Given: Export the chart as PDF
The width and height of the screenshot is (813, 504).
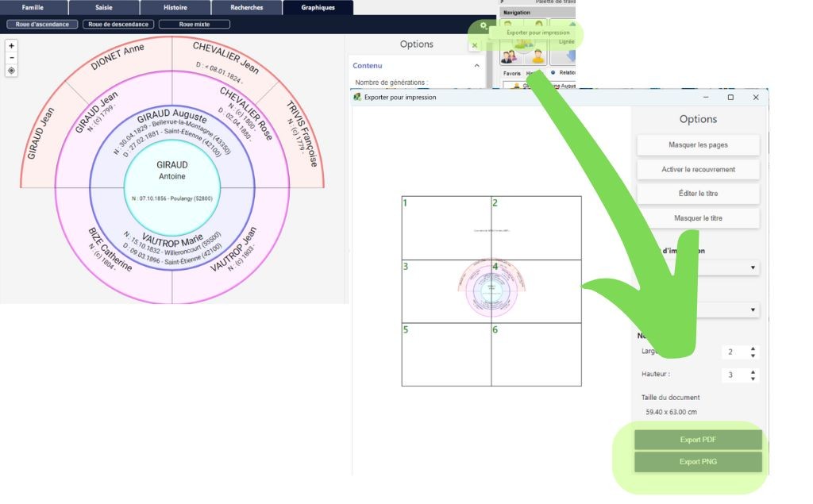Looking at the screenshot, I should 698,440.
